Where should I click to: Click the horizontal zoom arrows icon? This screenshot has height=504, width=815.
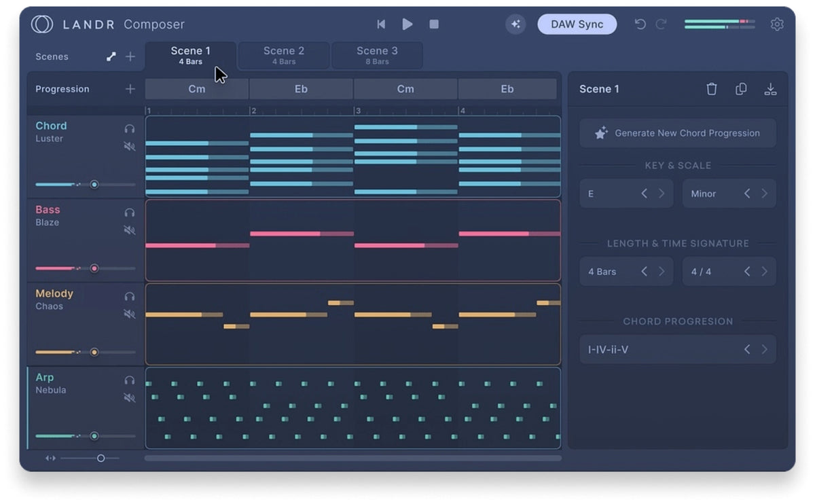pyautogui.click(x=50, y=458)
